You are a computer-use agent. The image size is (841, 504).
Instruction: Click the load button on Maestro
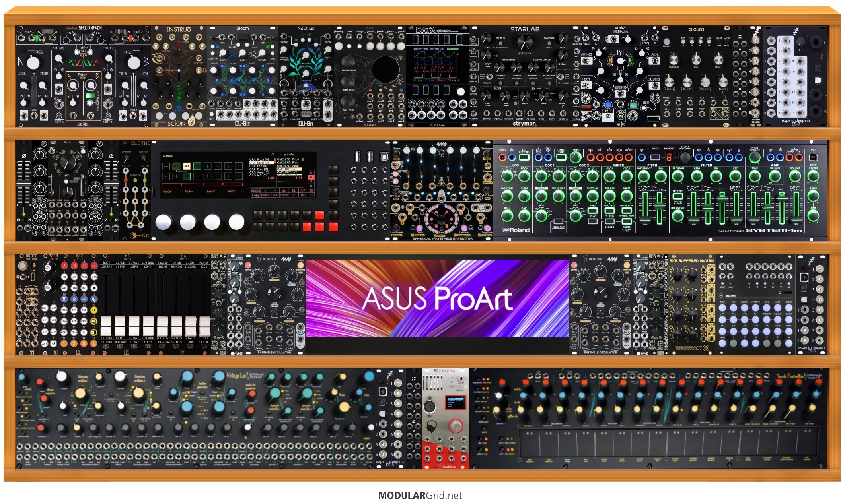[778, 308]
